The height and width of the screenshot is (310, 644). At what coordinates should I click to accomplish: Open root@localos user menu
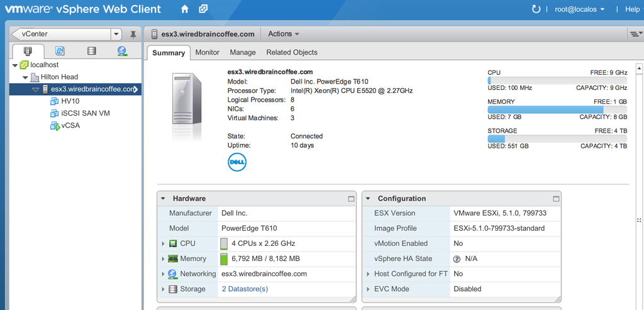point(579,9)
